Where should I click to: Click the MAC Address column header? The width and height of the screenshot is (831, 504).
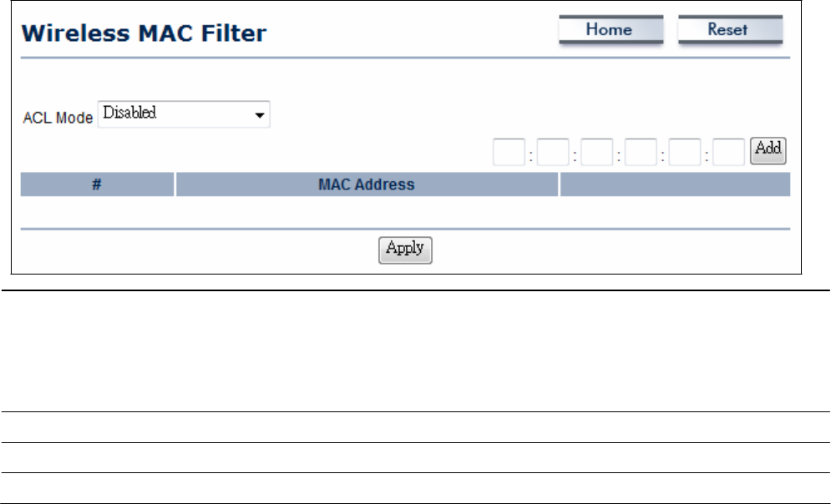tap(367, 184)
